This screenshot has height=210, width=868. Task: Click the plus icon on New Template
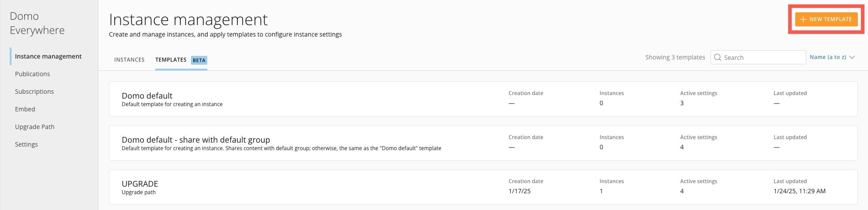tap(803, 19)
